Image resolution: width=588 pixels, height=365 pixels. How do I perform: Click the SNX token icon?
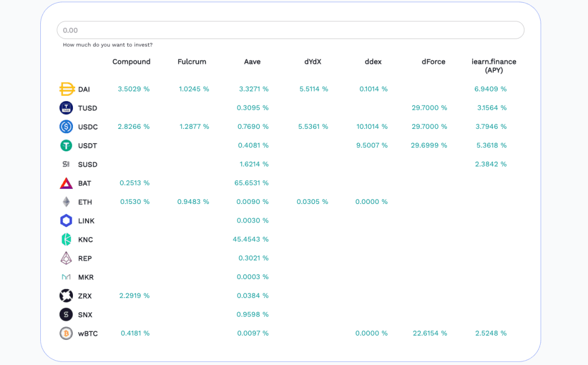pyautogui.click(x=66, y=314)
